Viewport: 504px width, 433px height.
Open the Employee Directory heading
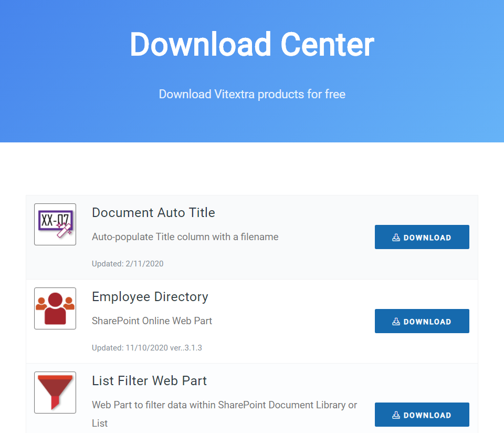point(150,297)
